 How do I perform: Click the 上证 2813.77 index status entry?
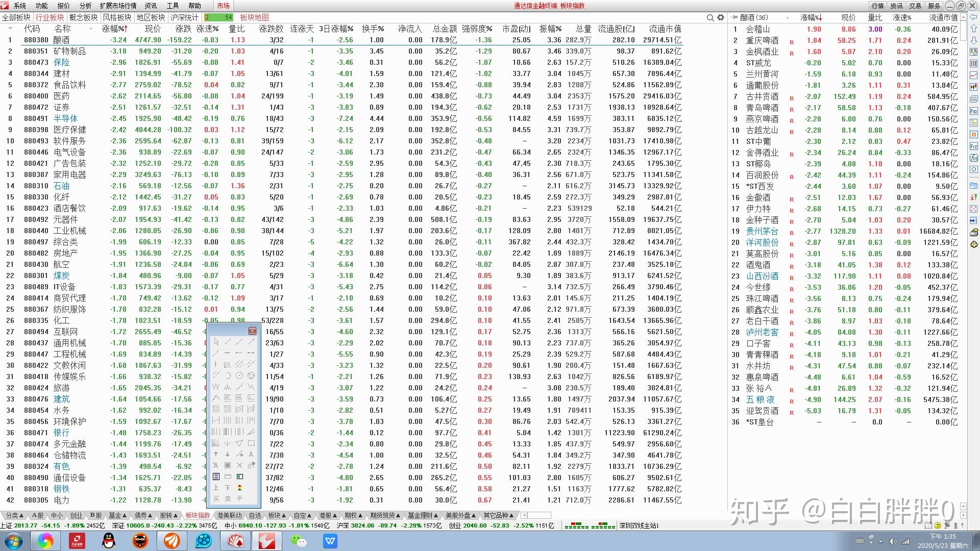(53, 525)
